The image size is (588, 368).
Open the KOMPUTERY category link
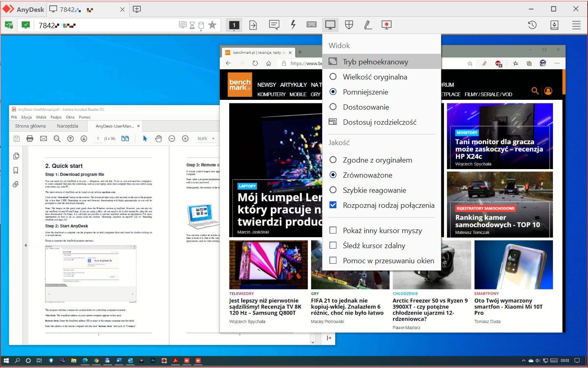pyautogui.click(x=271, y=94)
